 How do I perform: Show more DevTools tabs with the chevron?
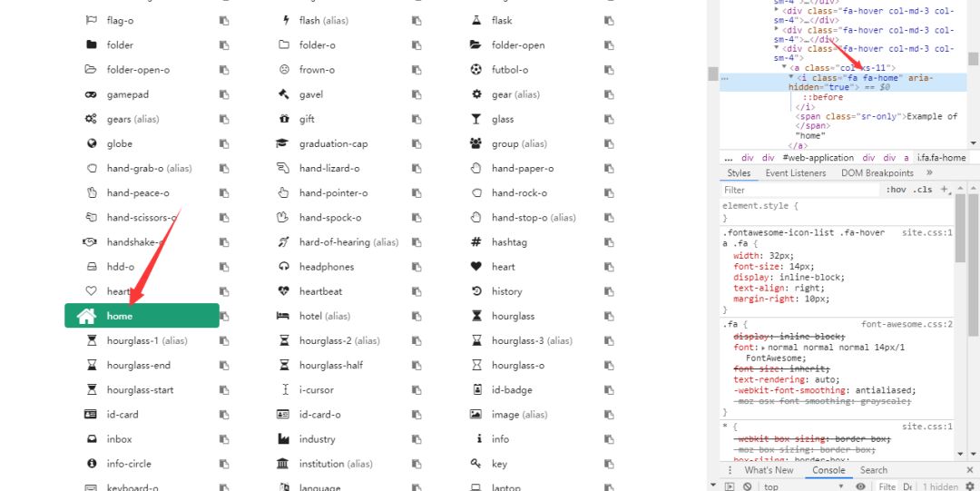point(929,173)
